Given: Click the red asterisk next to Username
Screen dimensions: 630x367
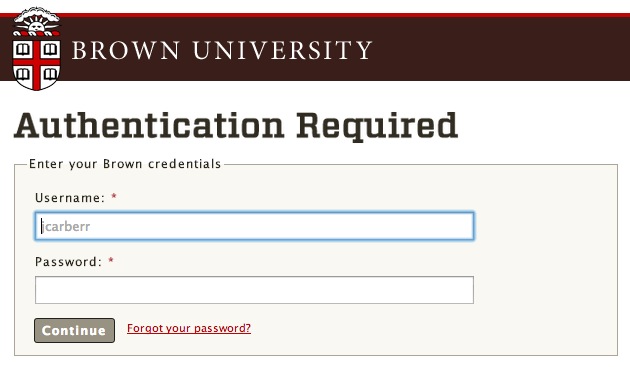Looking at the screenshot, I should 114,197.
